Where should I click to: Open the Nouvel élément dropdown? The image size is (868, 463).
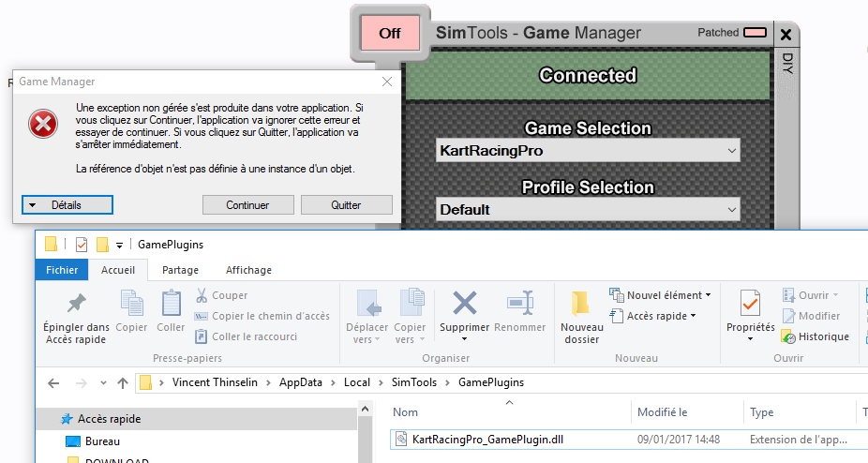pyautogui.click(x=660, y=295)
